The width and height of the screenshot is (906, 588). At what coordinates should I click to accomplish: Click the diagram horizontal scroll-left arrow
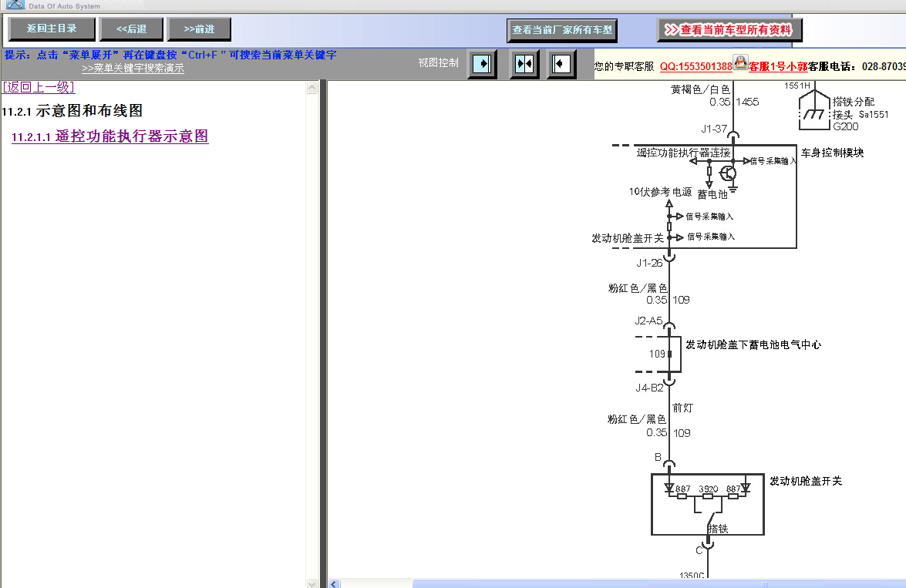334,584
